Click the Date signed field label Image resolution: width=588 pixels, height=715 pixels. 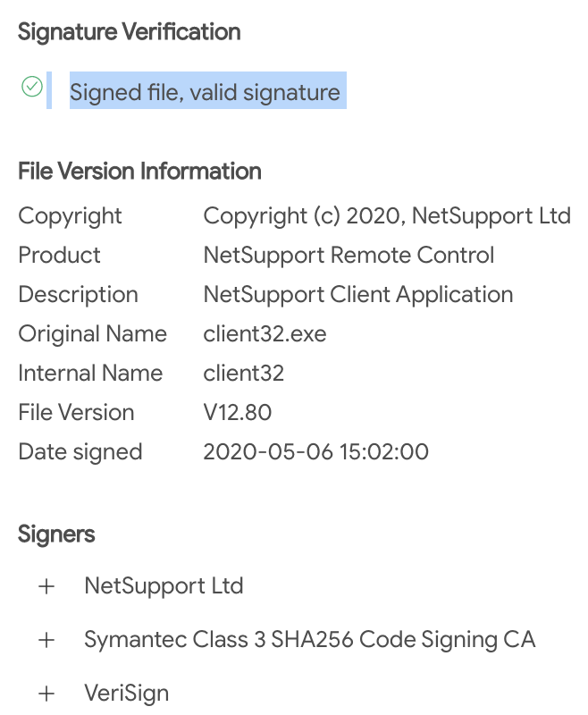click(80, 452)
